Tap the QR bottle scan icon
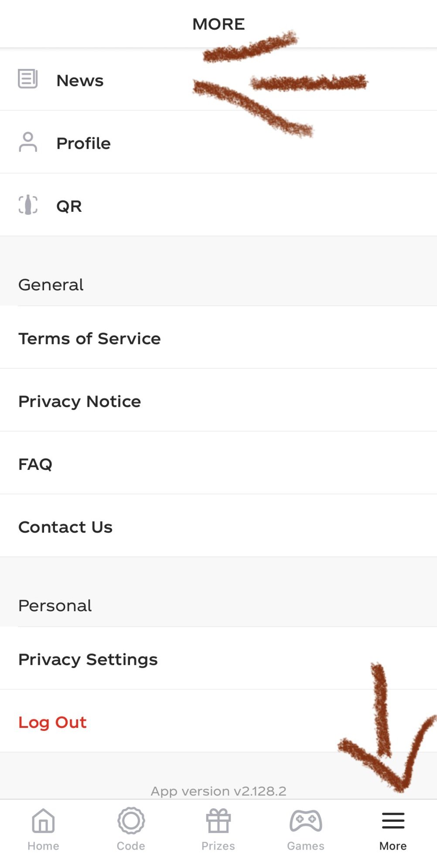The width and height of the screenshot is (437, 868). pyautogui.click(x=28, y=205)
